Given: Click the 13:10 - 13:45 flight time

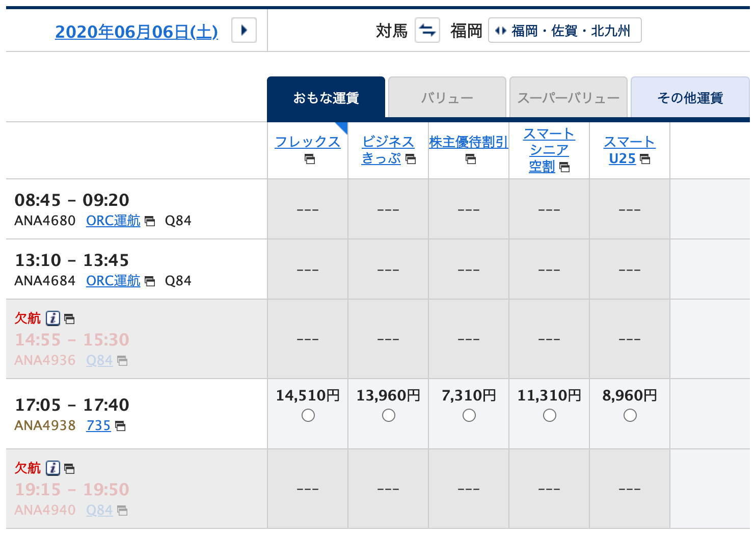Looking at the screenshot, I should [72, 260].
